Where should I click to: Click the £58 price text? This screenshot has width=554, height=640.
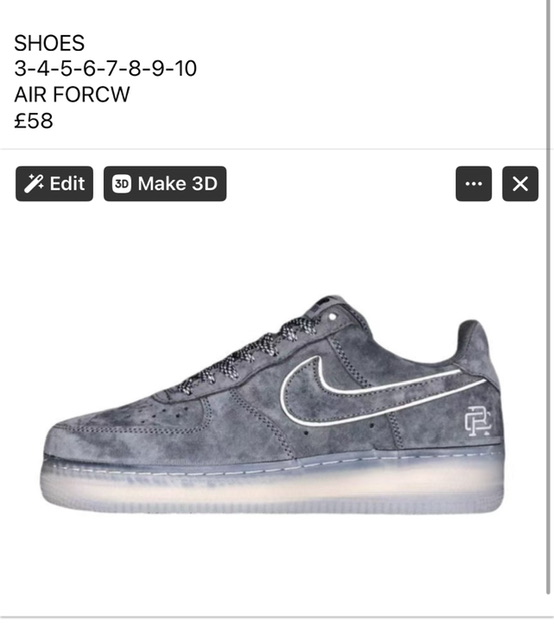(33, 120)
